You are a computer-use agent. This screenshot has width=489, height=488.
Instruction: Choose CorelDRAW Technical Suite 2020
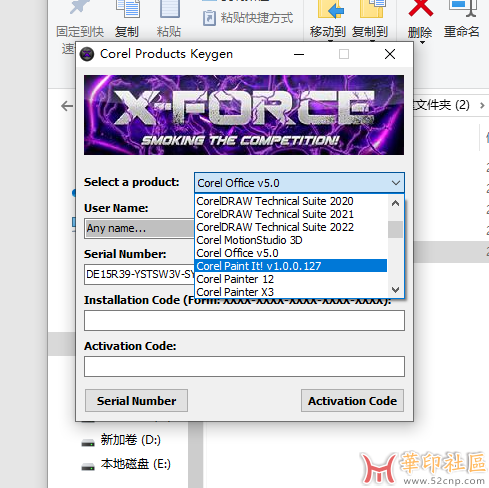click(291, 201)
